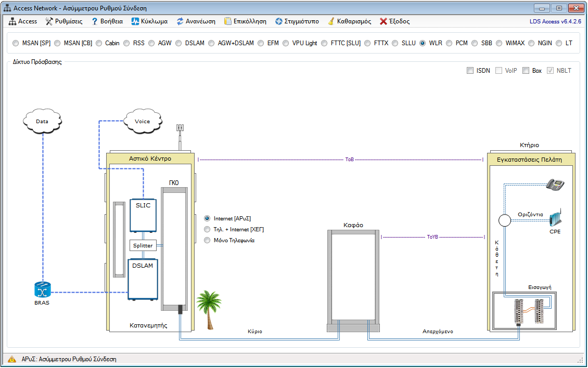Open the Ρυθμίσεις menu
The image size is (588, 368).
tap(63, 21)
